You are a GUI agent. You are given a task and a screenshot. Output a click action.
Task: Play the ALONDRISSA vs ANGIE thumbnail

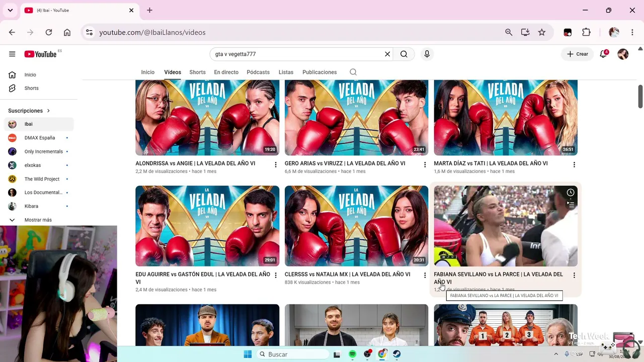click(207, 118)
